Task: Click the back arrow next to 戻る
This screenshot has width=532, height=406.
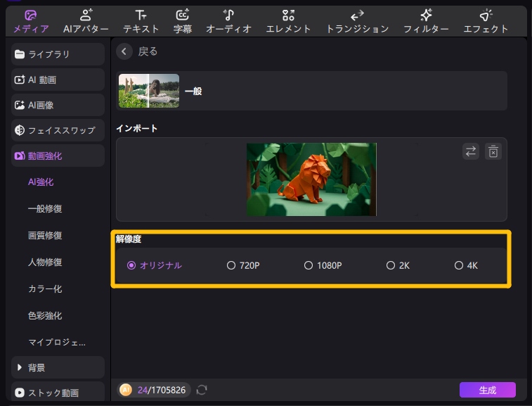Action: click(x=125, y=51)
